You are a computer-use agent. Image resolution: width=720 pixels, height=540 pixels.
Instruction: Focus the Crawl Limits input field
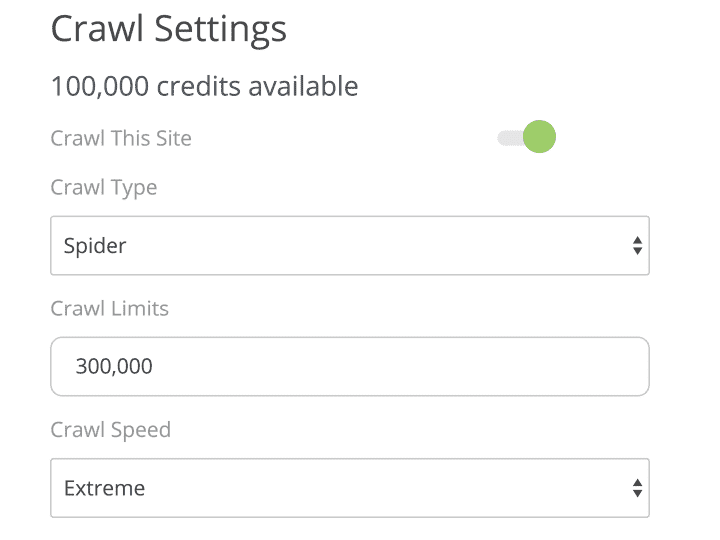pos(349,367)
